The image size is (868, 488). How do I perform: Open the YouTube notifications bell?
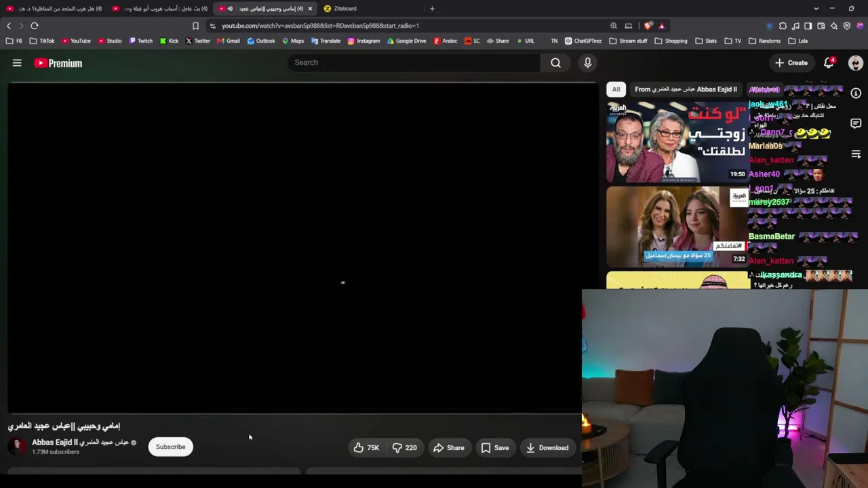click(x=829, y=63)
